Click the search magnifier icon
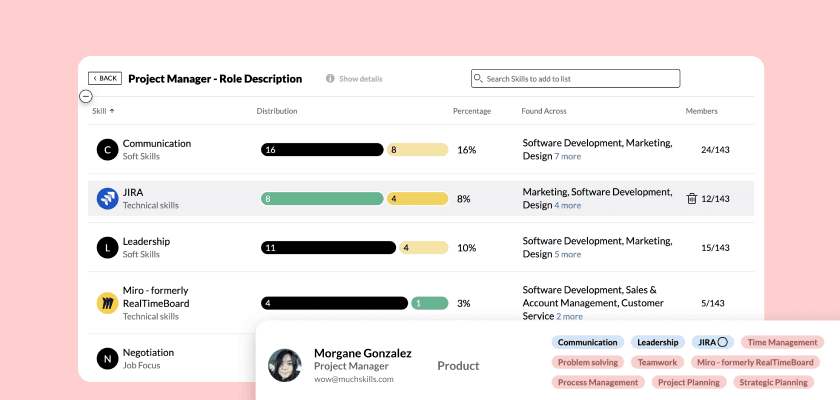This screenshot has width=840, height=400. [478, 78]
